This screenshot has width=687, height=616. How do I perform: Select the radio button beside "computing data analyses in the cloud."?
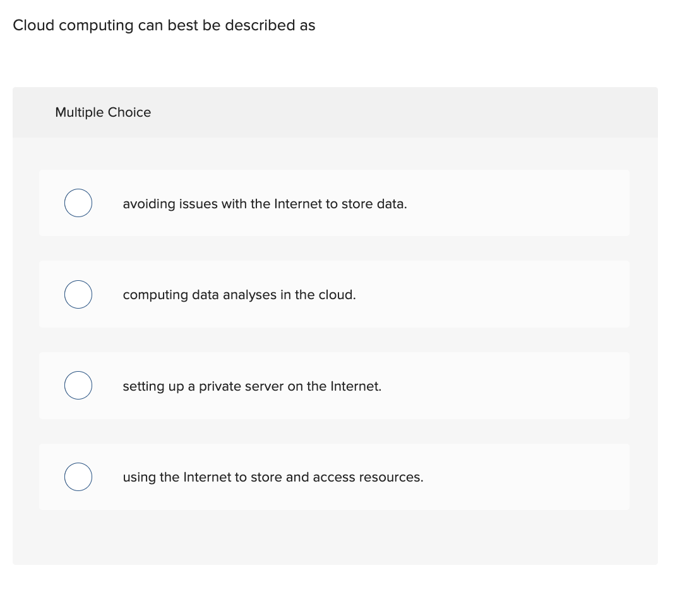pos(78,294)
